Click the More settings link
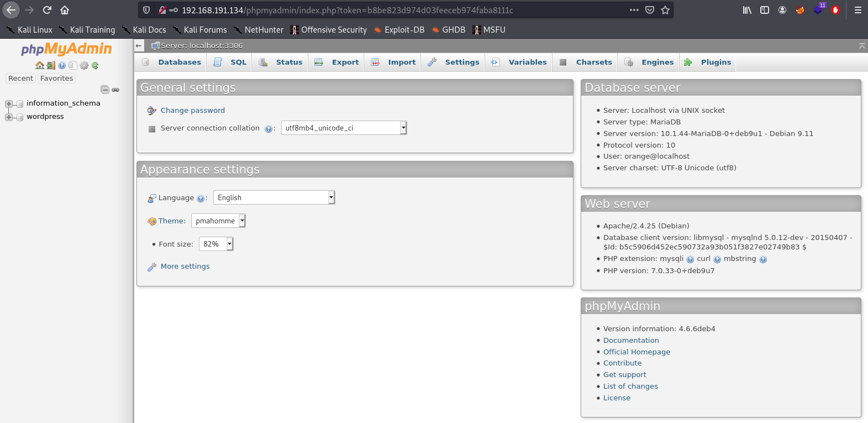This screenshot has width=868, height=423. point(185,267)
